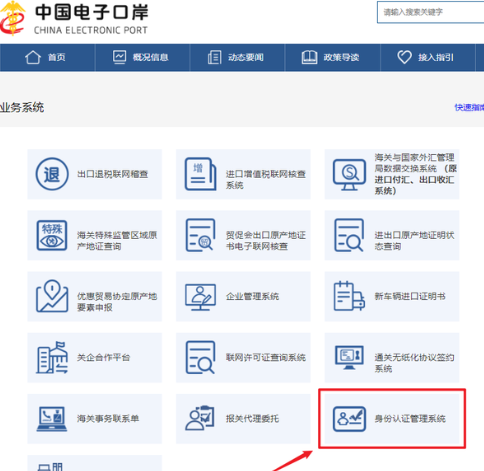
Task: Click the 贸促会 certificate search icon
Action: pos(199,235)
